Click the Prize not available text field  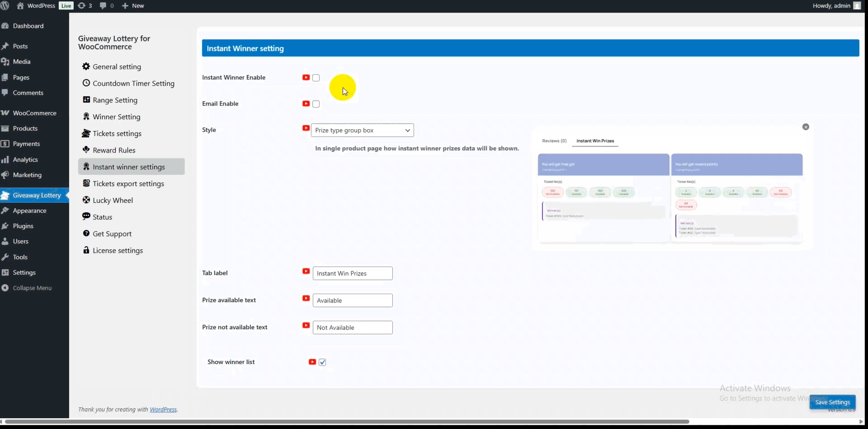[x=353, y=328]
